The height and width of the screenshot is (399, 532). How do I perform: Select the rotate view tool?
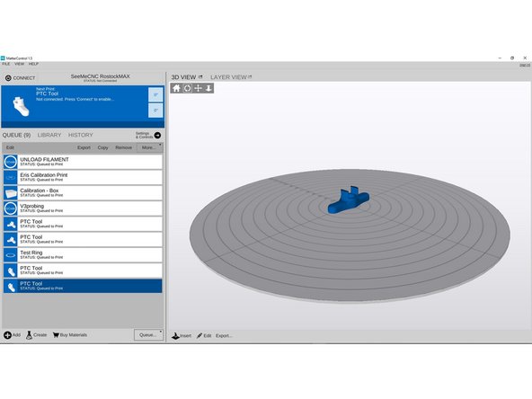[x=187, y=88]
